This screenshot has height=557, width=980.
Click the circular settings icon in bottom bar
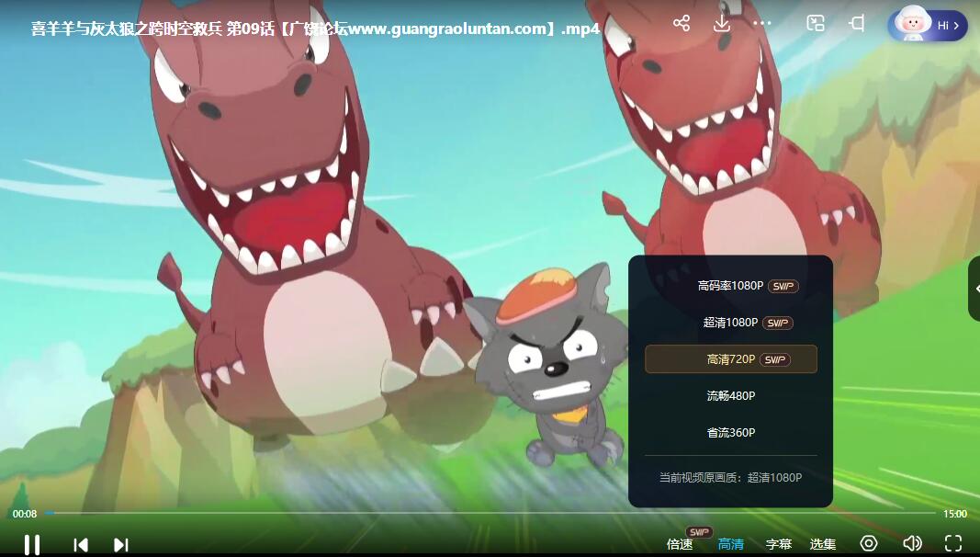tap(869, 543)
